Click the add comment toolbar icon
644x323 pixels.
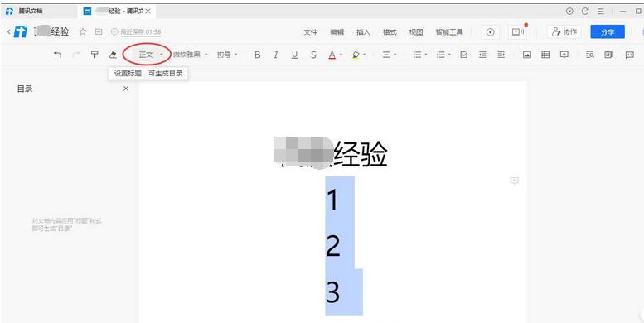coord(564,55)
